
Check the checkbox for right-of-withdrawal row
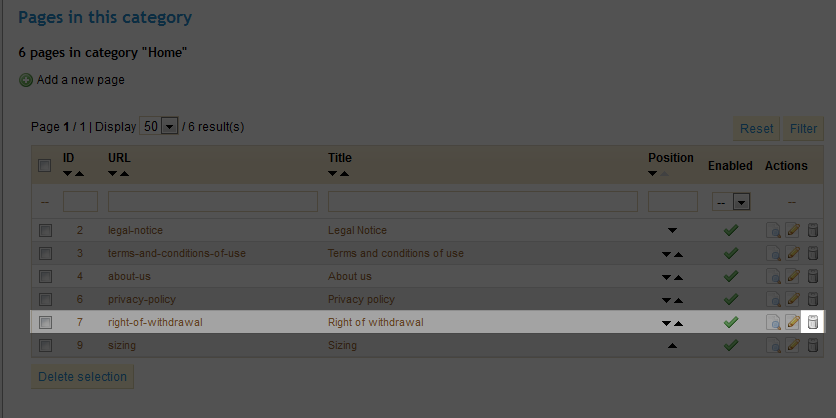pos(45,322)
